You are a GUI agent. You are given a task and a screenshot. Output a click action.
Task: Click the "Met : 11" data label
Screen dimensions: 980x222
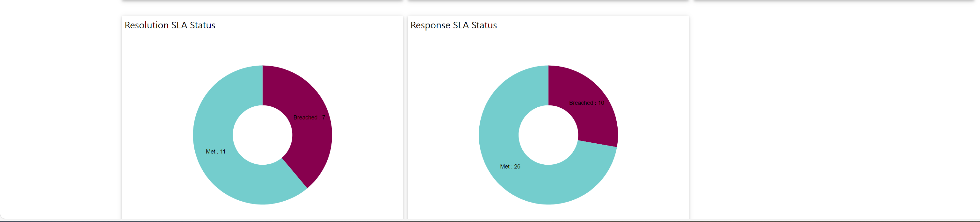tap(215, 151)
